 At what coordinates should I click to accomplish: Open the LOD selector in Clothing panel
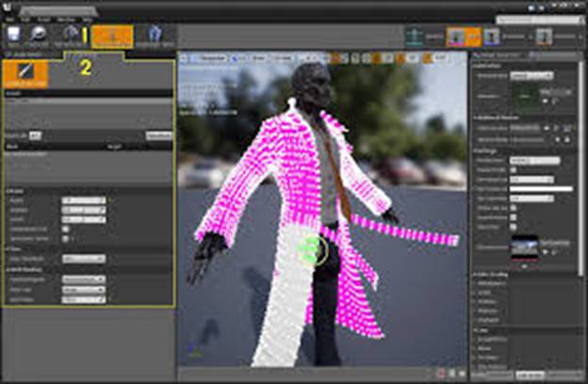(35, 136)
